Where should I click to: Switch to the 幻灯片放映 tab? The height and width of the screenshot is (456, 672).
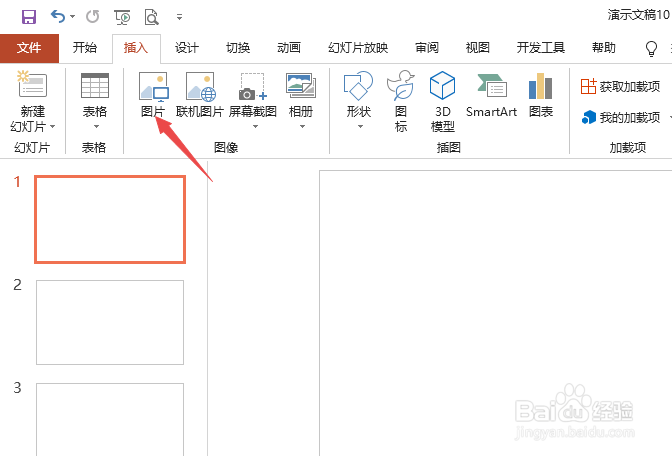(x=358, y=48)
